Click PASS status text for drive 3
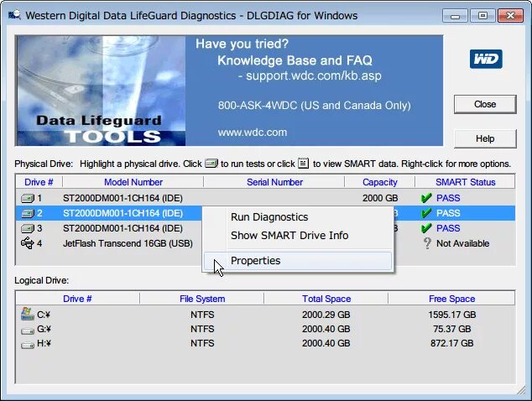Image resolution: width=532 pixels, height=401 pixels. click(x=448, y=228)
